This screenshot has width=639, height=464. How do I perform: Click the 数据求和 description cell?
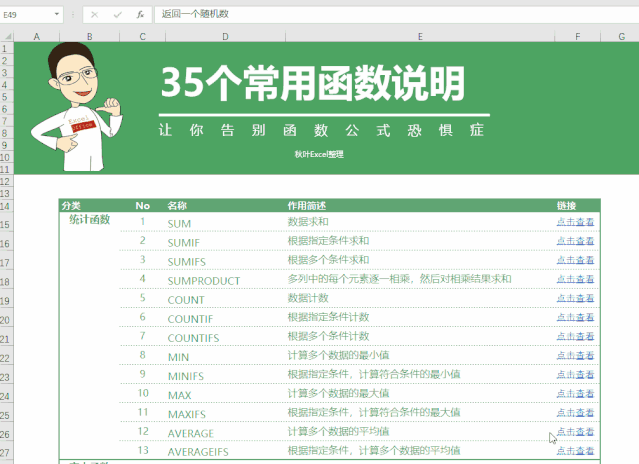[308, 222]
